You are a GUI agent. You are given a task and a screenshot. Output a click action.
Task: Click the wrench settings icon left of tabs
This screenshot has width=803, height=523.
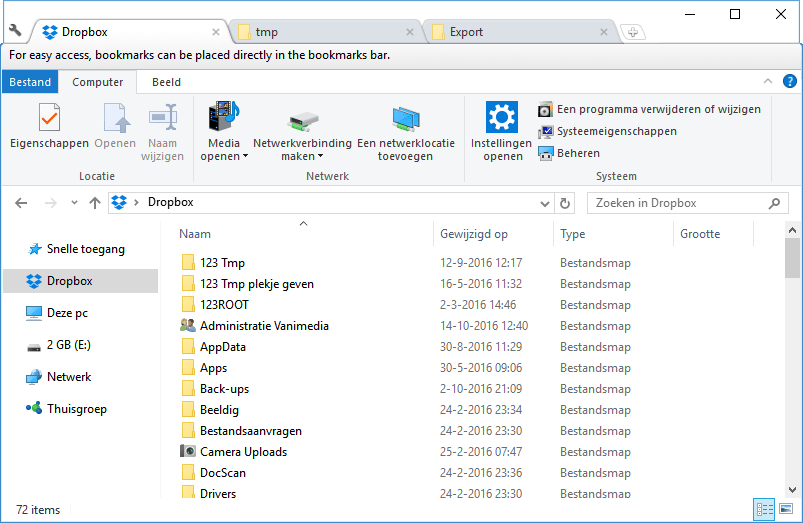point(15,31)
